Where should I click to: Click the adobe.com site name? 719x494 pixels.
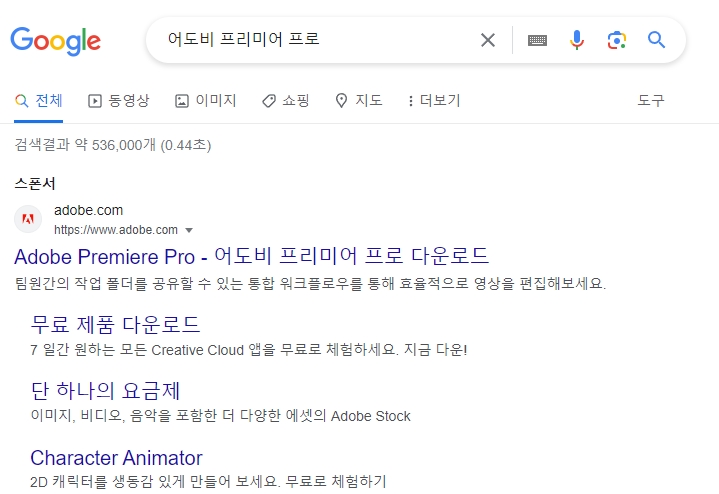click(88, 210)
